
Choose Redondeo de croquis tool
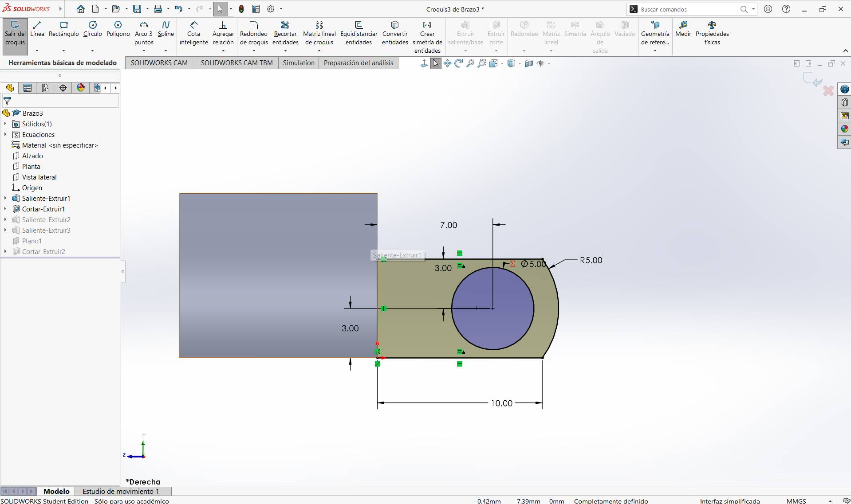pos(254,33)
